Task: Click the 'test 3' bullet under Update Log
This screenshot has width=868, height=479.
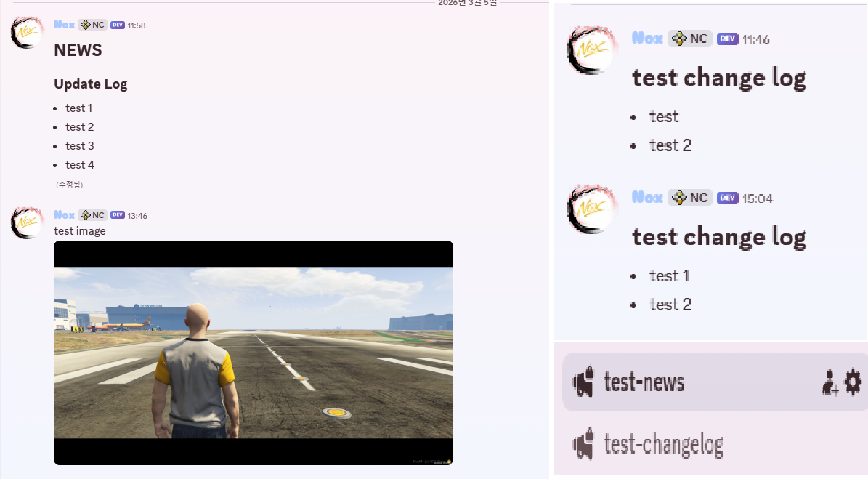Action: coord(80,145)
